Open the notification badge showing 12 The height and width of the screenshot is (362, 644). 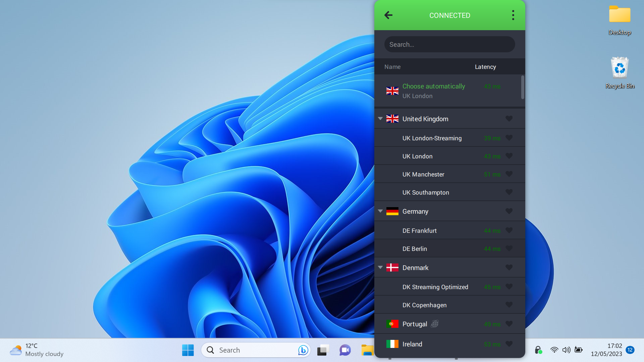coord(630,350)
